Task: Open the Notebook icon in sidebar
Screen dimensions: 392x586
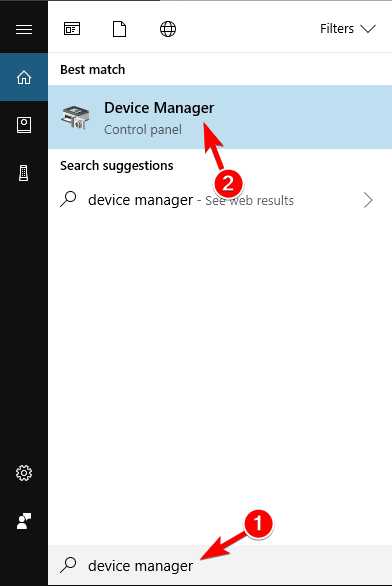Action: pyautogui.click(x=24, y=125)
